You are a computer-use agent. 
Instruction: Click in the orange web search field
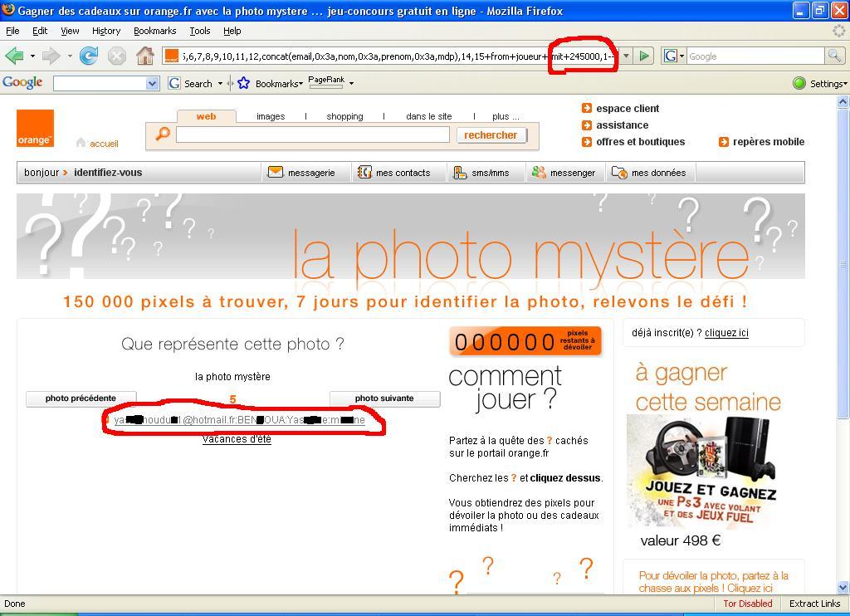pyautogui.click(x=313, y=134)
